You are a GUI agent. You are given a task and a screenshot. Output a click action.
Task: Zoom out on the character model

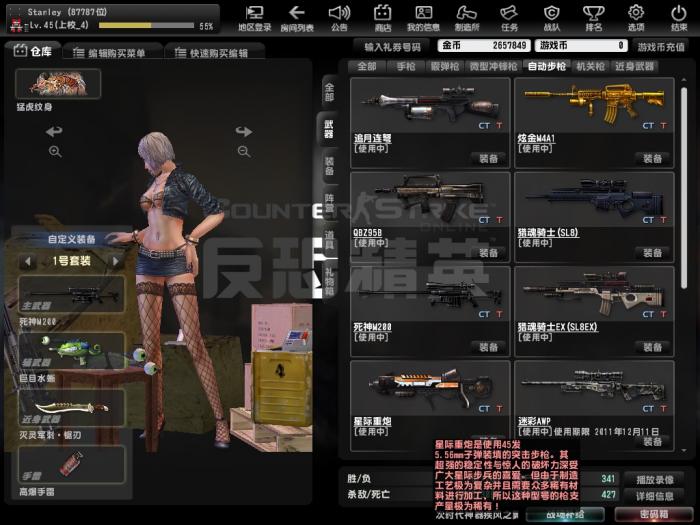point(244,152)
